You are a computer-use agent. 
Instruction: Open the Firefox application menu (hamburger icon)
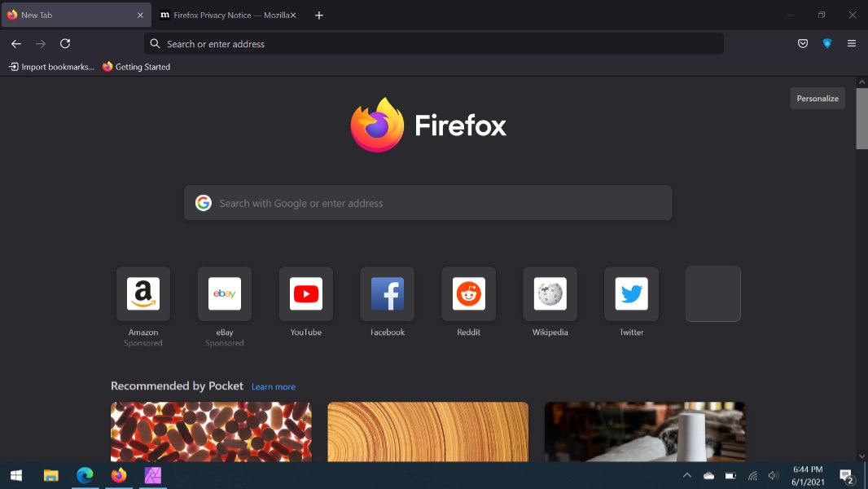(x=851, y=43)
